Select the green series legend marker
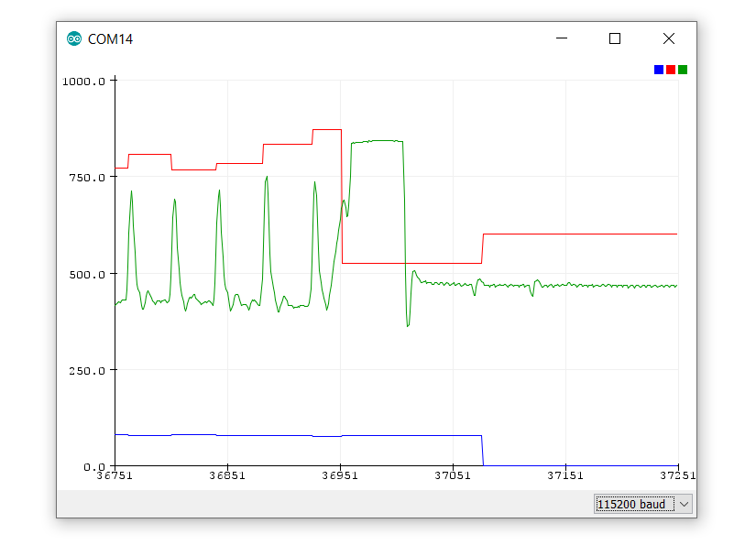This screenshot has height=556, width=756. click(684, 69)
